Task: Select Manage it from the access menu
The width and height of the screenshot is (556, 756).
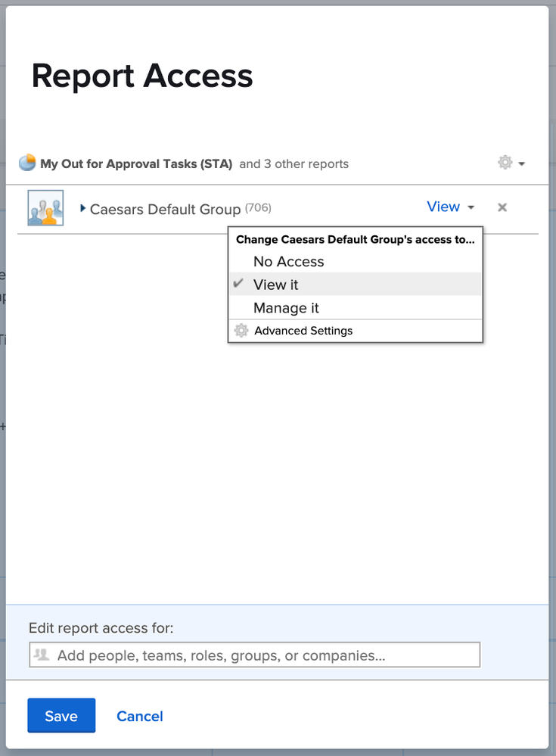Action: click(286, 308)
